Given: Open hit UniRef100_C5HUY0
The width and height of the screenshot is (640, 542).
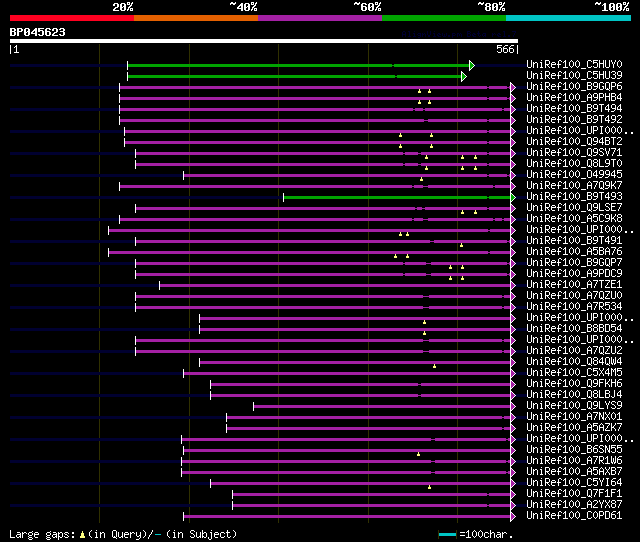Looking at the screenshot, I should pos(574,64).
